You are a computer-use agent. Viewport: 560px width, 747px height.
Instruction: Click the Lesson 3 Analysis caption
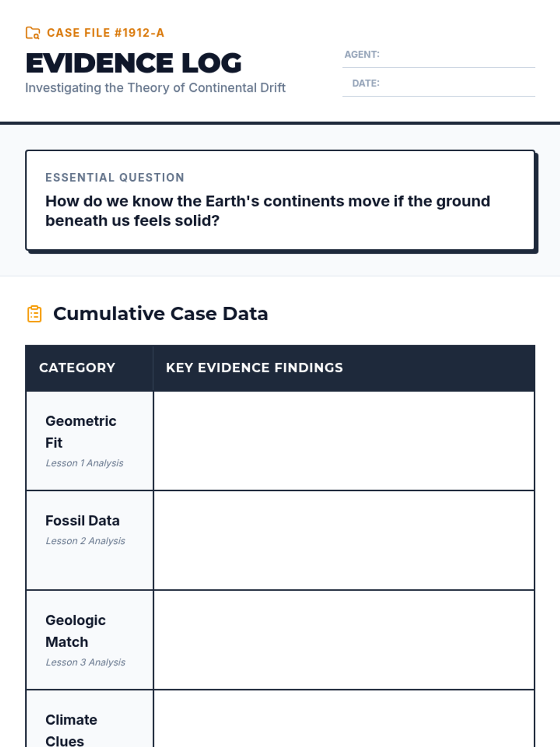(85, 662)
